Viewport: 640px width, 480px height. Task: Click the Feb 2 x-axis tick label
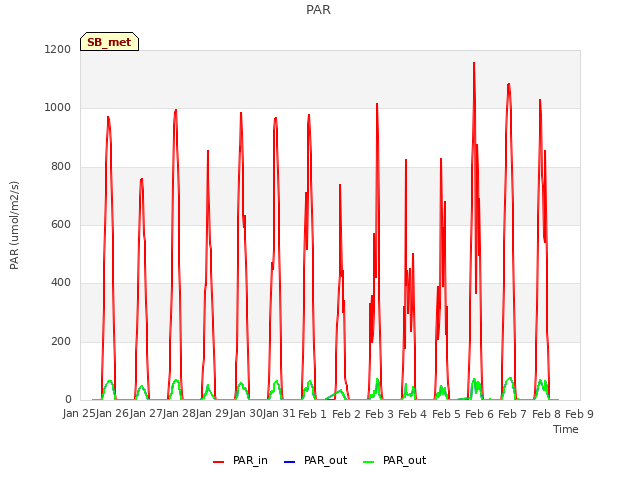(346, 414)
